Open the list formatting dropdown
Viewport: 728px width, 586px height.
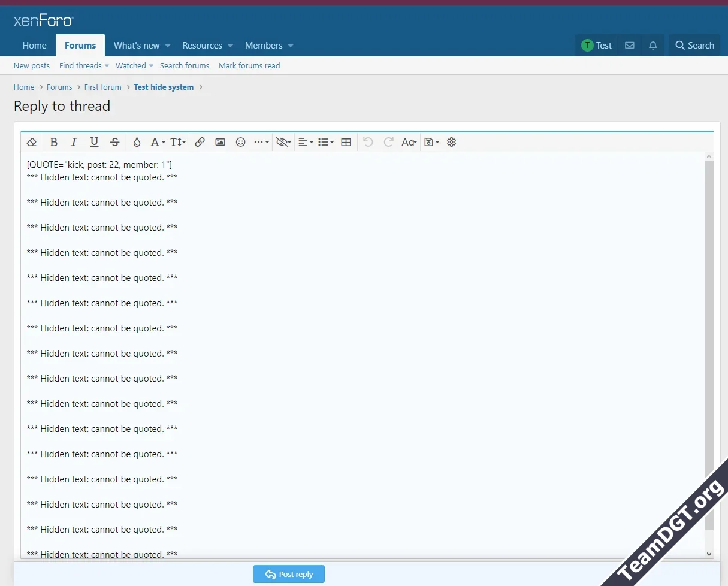pos(325,142)
